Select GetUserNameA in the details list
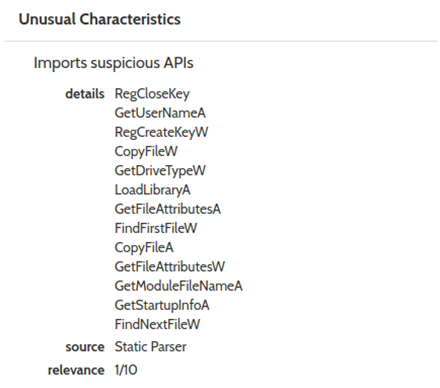The width and height of the screenshot is (440, 388). tap(160, 113)
